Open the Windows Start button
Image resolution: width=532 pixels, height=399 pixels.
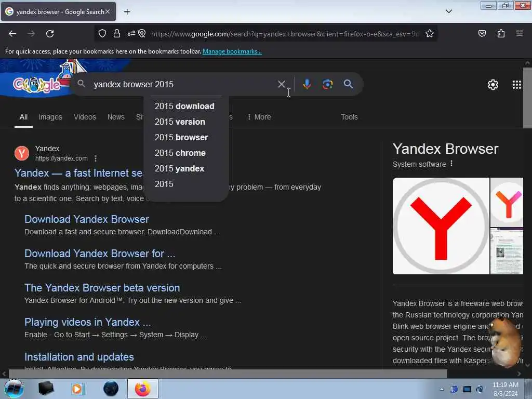14,389
